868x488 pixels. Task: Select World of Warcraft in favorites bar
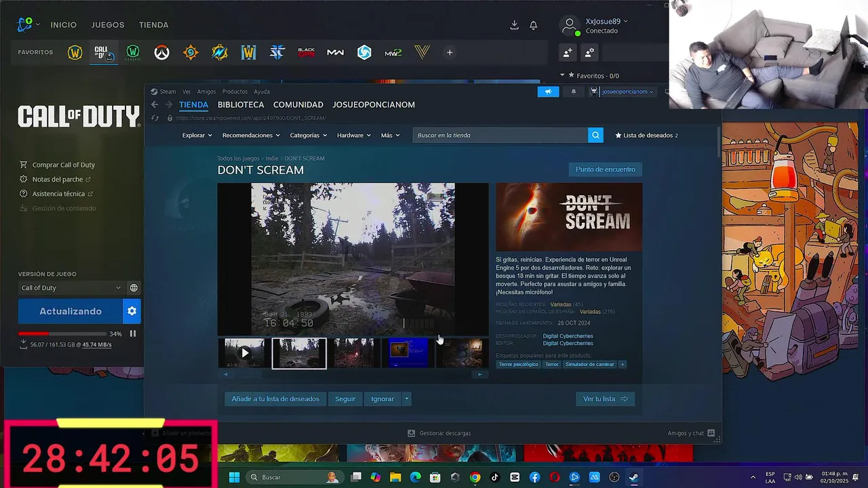[75, 52]
